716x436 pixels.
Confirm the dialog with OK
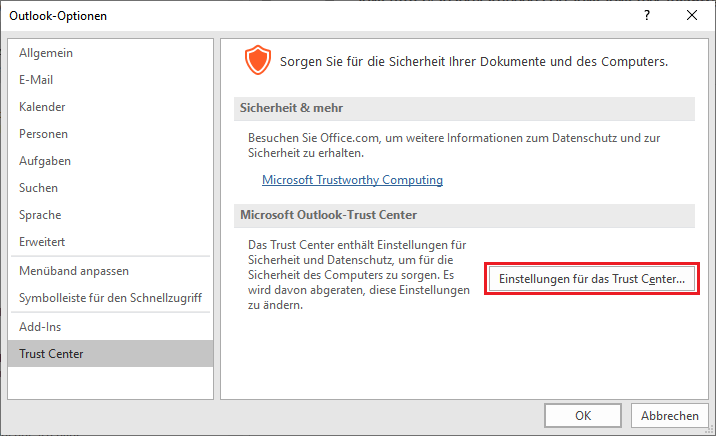(x=583, y=415)
